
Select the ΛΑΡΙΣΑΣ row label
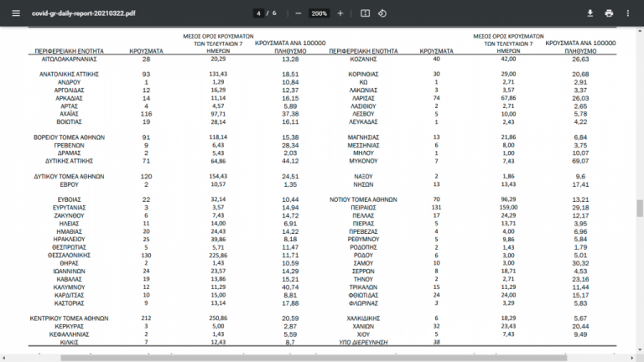click(x=363, y=99)
